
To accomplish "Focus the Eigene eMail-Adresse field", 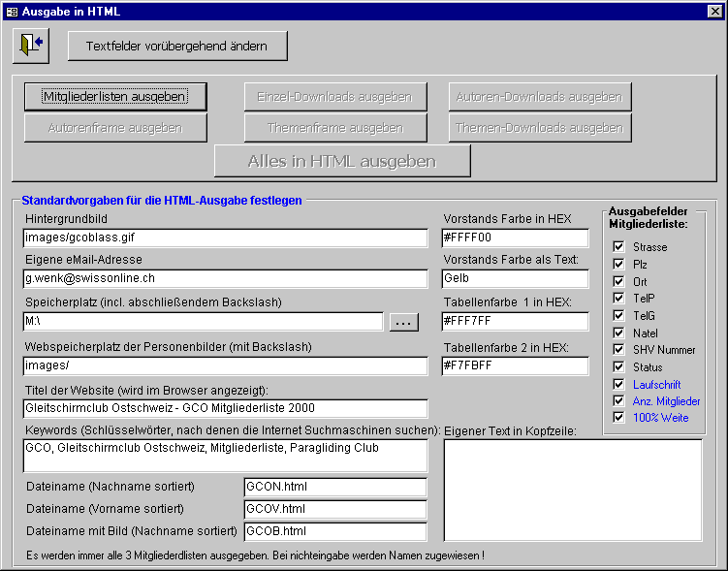I will pos(225,279).
